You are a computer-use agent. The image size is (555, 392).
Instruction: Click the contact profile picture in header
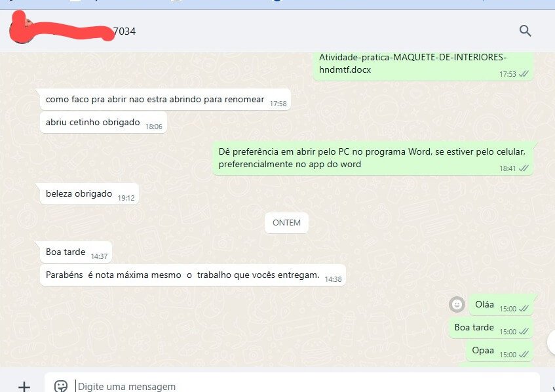(21, 31)
